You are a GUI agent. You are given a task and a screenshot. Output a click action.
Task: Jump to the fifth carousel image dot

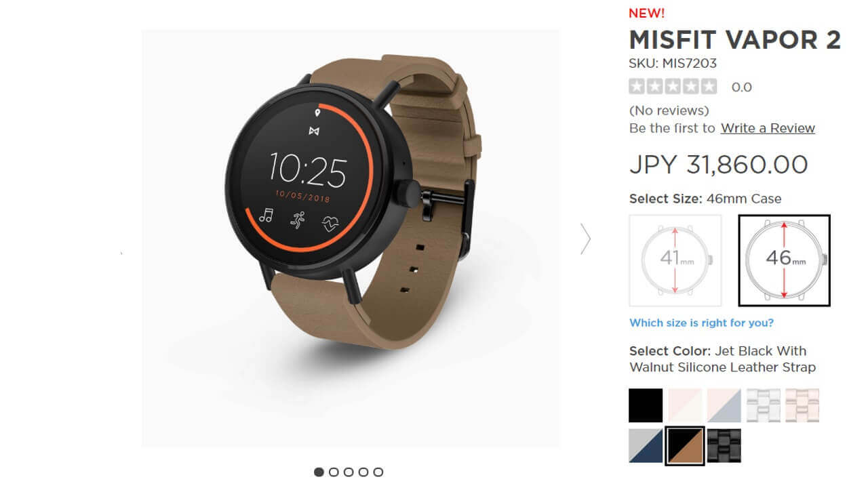(378, 472)
